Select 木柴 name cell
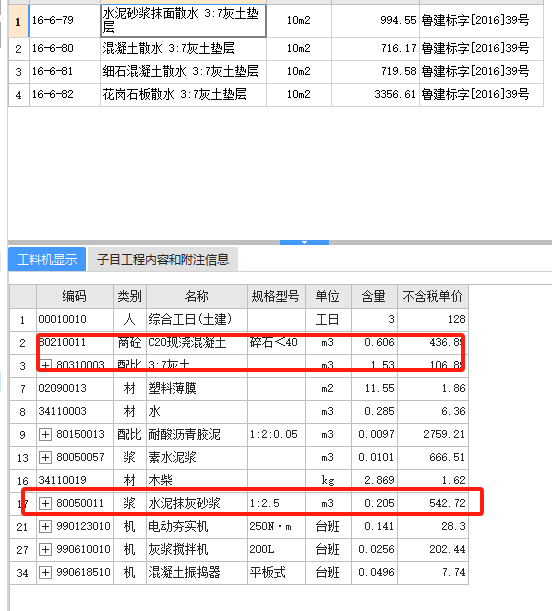This screenshot has height=611, width=552. coord(197,481)
